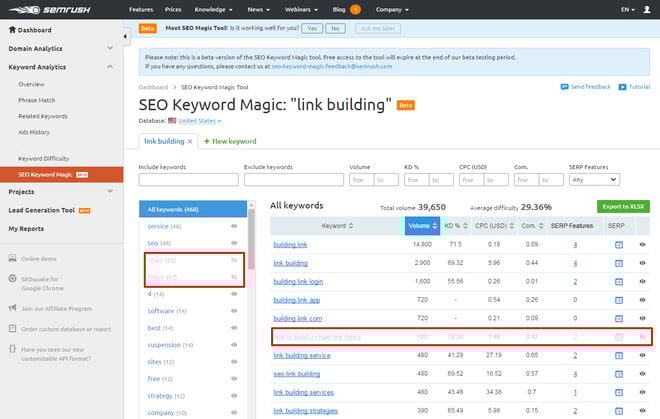Click the blog notification badge
The image size is (660, 419).
[x=355, y=9]
